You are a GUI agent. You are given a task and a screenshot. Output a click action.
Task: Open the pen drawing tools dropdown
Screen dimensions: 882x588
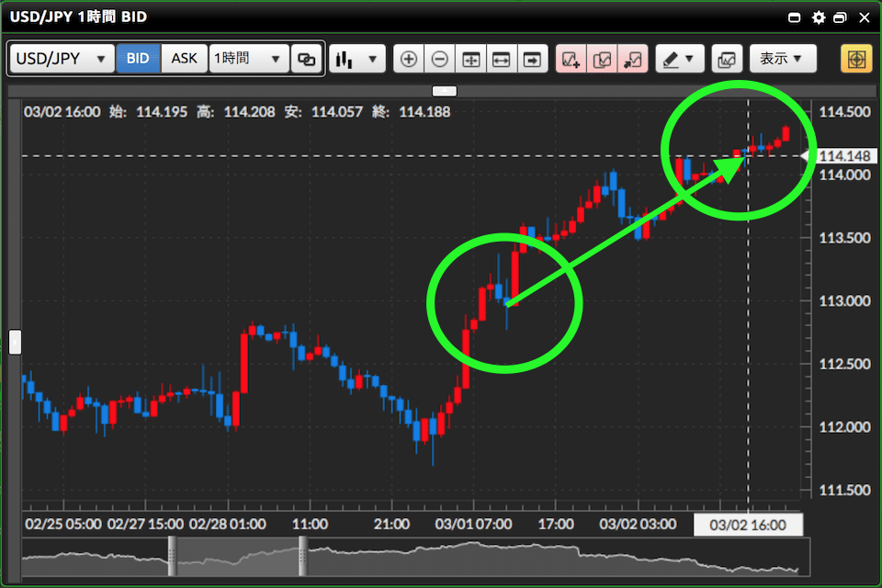point(680,59)
